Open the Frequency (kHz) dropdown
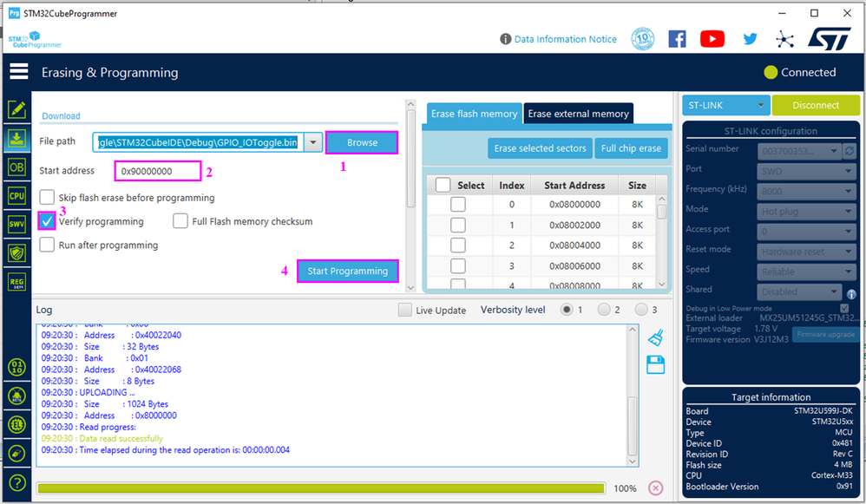 [x=806, y=192]
